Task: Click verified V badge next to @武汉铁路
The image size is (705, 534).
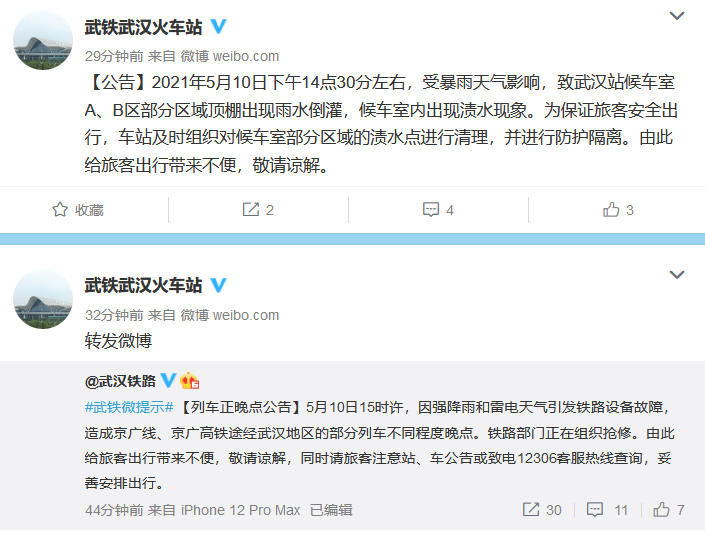Action: [169, 380]
